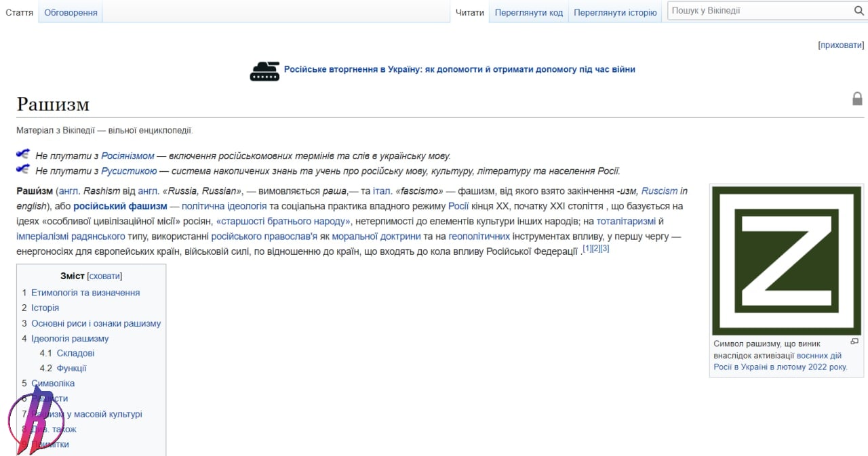This screenshot has width=868, height=456.
Task: Open the геополітичних link
Action: click(479, 236)
